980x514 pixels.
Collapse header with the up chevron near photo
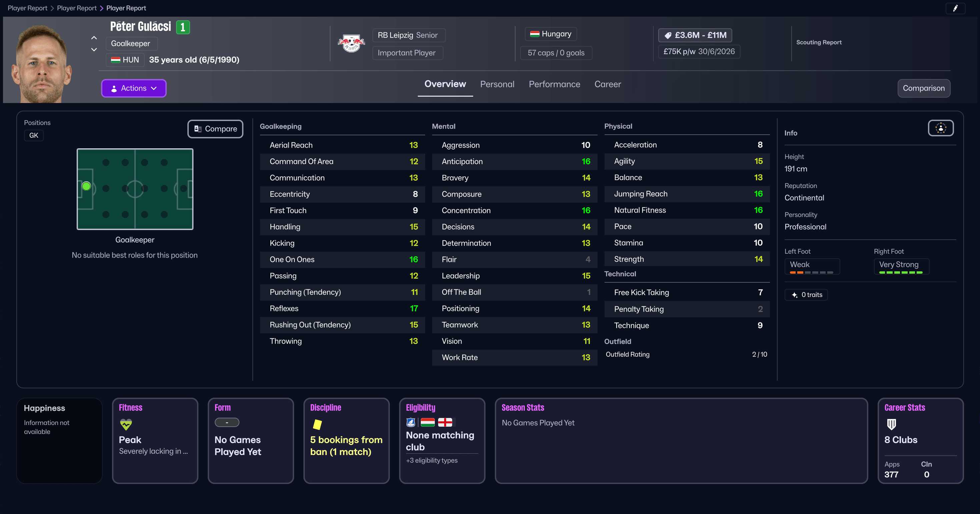[x=94, y=38]
